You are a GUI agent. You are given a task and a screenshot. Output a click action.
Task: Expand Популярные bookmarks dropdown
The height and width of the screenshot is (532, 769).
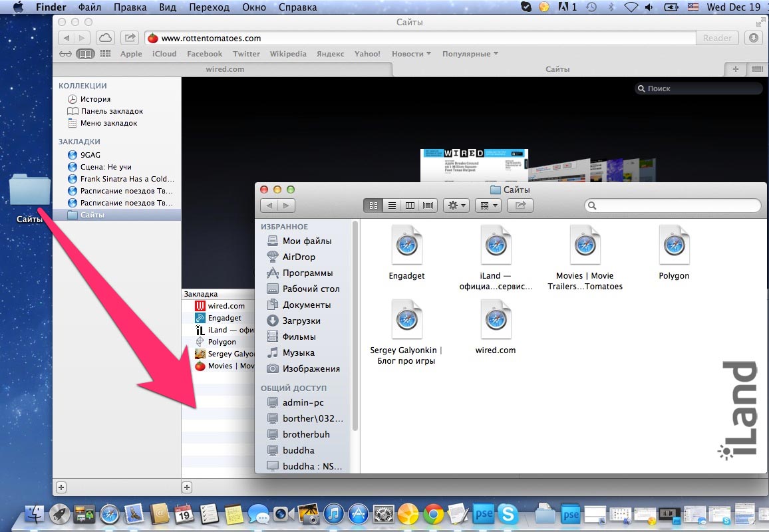pyautogui.click(x=470, y=54)
